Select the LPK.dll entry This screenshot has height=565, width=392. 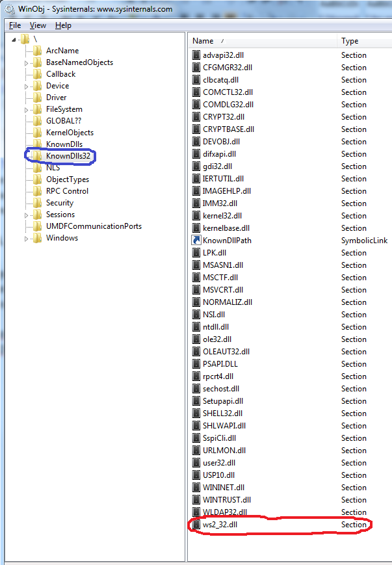(215, 253)
